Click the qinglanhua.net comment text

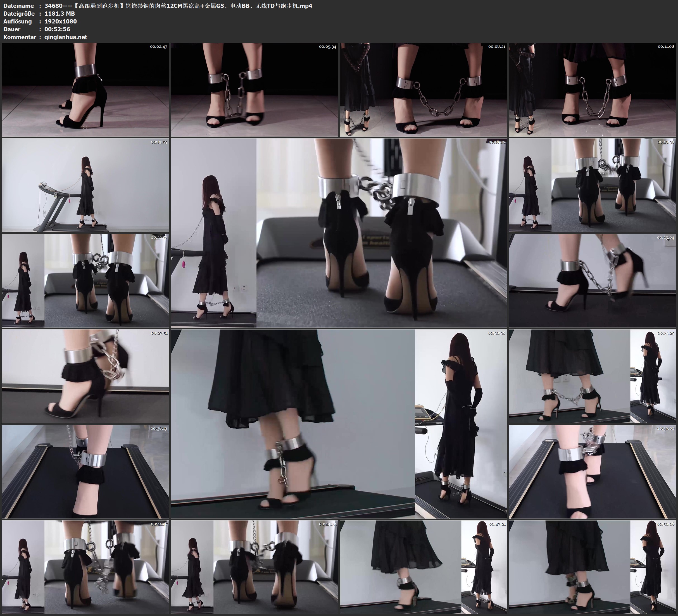pos(66,37)
